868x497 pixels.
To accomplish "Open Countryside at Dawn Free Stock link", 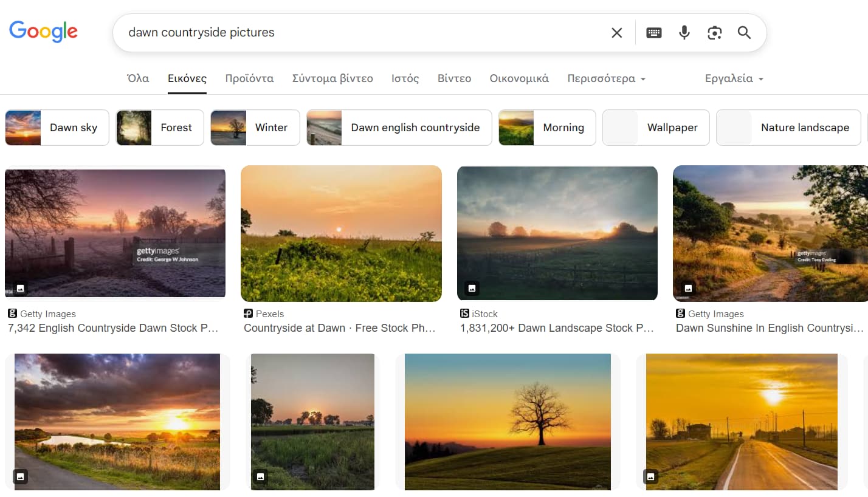I will pos(339,328).
